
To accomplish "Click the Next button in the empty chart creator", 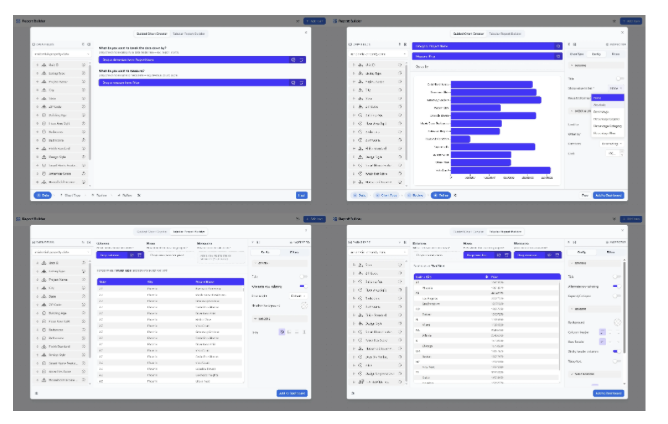I will (301, 196).
